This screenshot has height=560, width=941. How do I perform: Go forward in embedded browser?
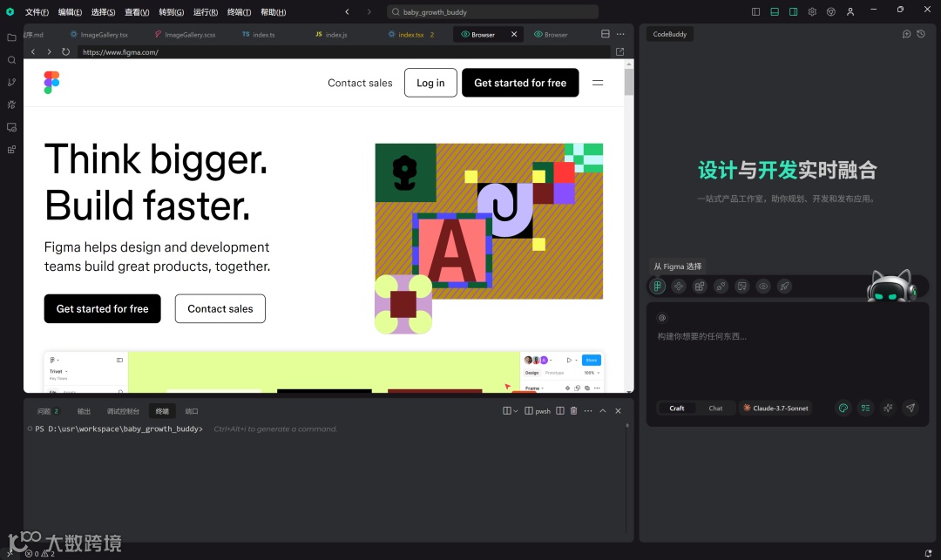(x=49, y=51)
